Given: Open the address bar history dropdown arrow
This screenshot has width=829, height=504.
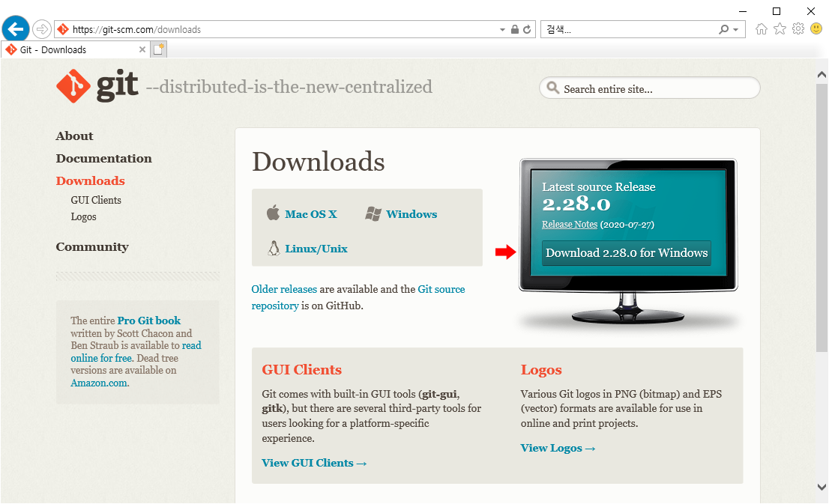Looking at the screenshot, I should [x=502, y=30].
